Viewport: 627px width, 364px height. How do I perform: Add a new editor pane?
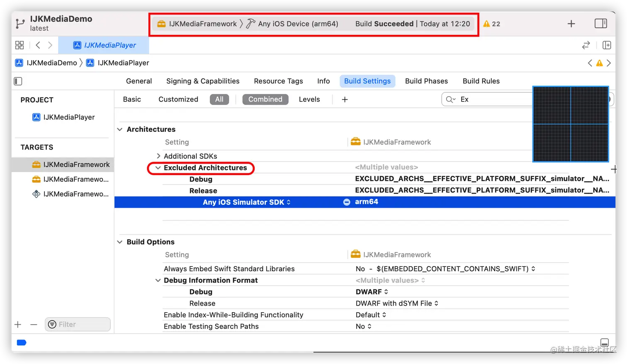[x=607, y=45]
